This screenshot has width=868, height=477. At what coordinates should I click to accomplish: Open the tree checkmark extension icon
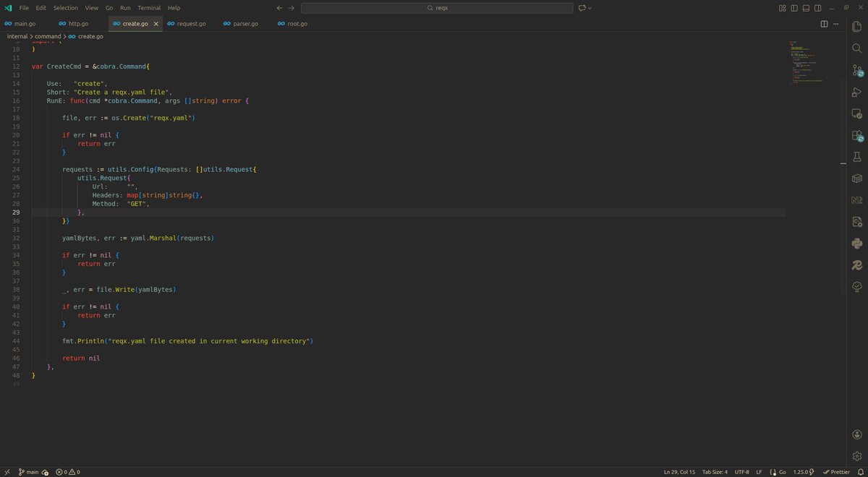point(857,287)
